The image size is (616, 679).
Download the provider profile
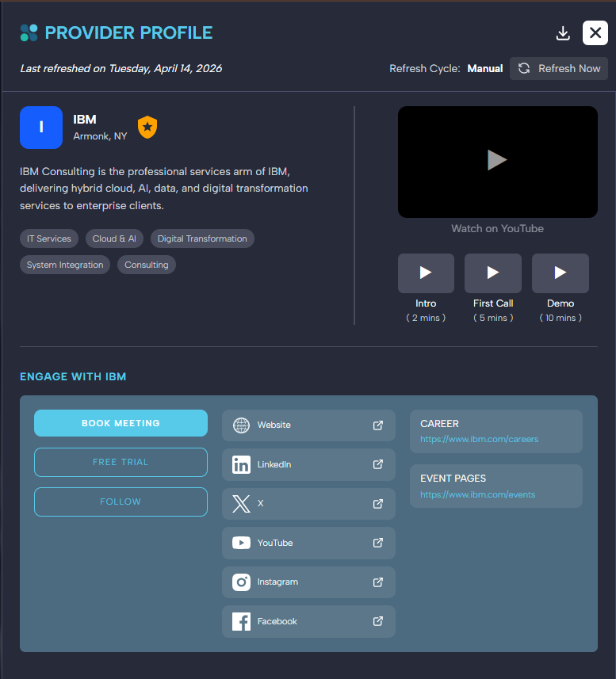click(x=563, y=33)
